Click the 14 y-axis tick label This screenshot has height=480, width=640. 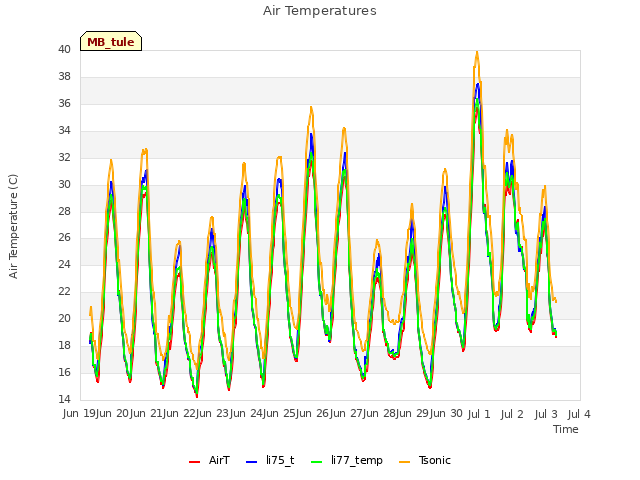[x=64, y=399]
